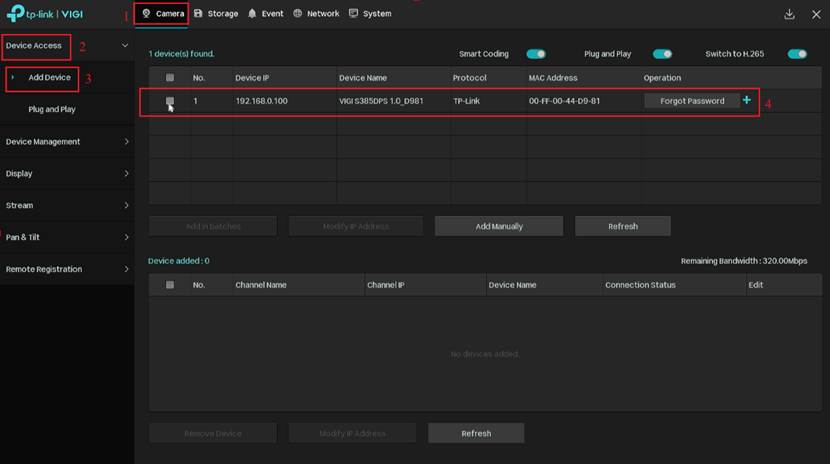Select Plug and Play in sidebar
830x464 pixels.
pyautogui.click(x=52, y=110)
